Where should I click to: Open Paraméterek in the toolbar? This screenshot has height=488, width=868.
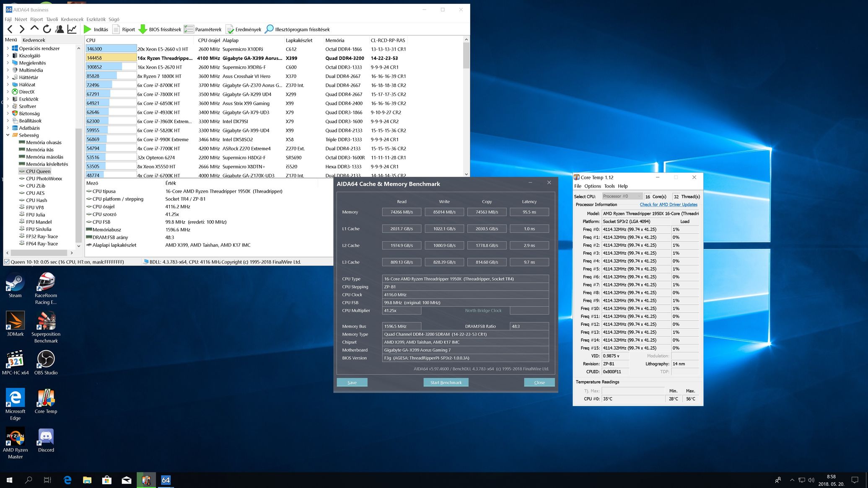(x=203, y=29)
